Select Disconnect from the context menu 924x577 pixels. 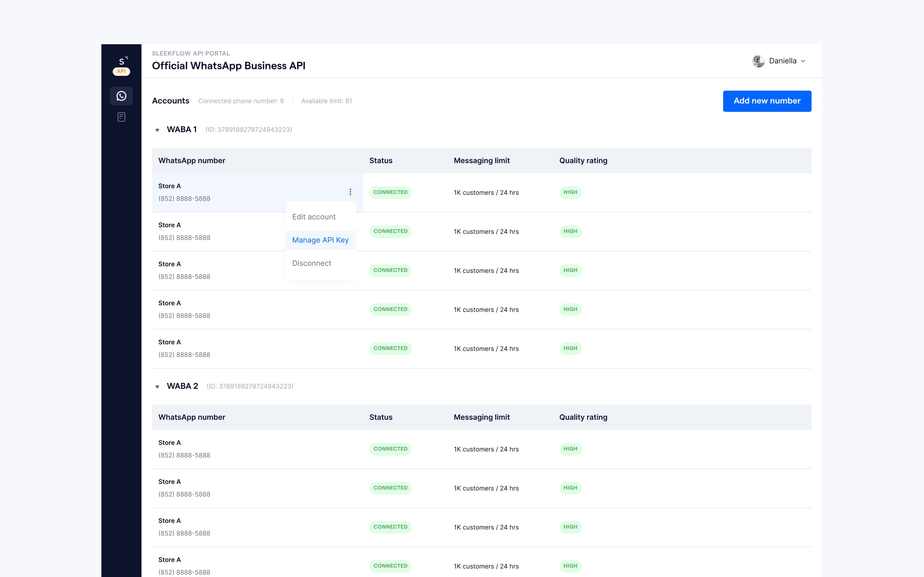311,263
